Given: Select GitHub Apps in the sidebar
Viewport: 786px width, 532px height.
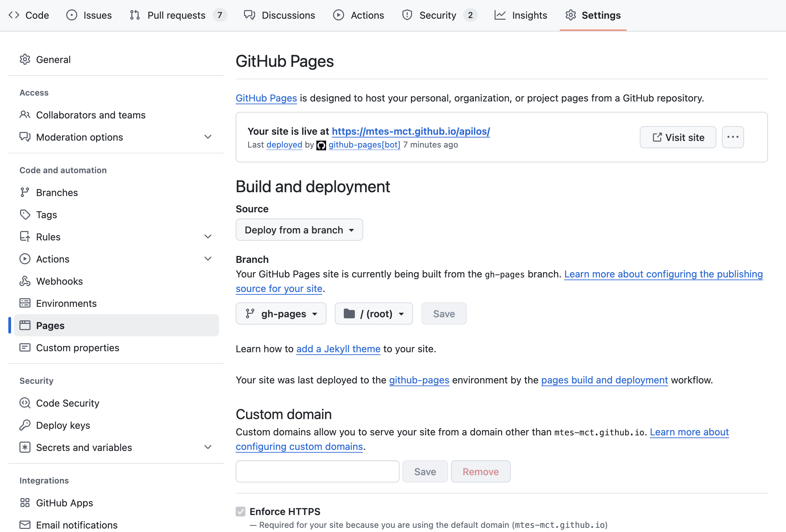Looking at the screenshot, I should click(x=116, y=503).
